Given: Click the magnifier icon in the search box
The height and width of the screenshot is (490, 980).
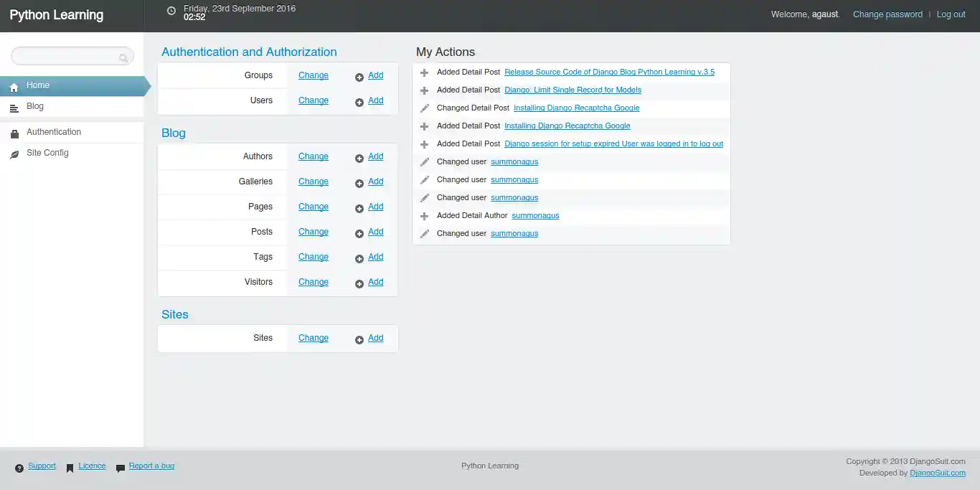Looking at the screenshot, I should 124,56.
